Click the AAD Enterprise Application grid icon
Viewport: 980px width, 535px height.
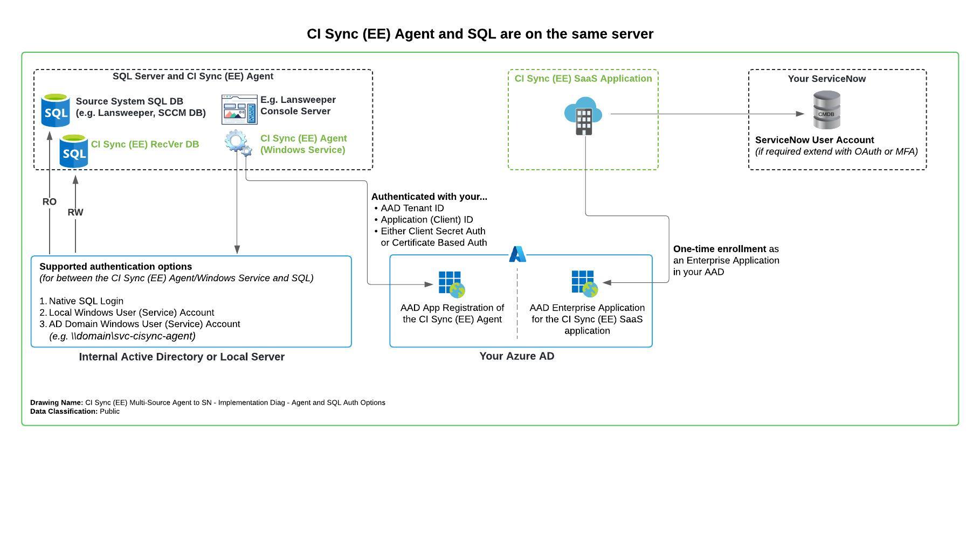pyautogui.click(x=585, y=283)
